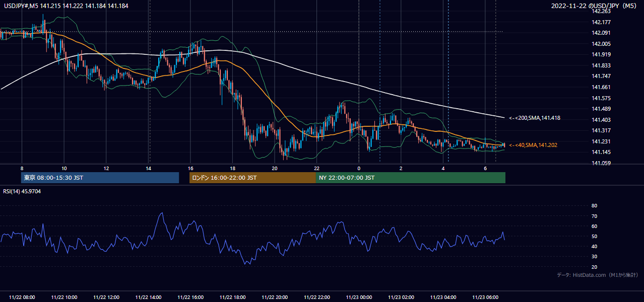Click the NY 22:00-07:00 JST session bar

point(411,178)
